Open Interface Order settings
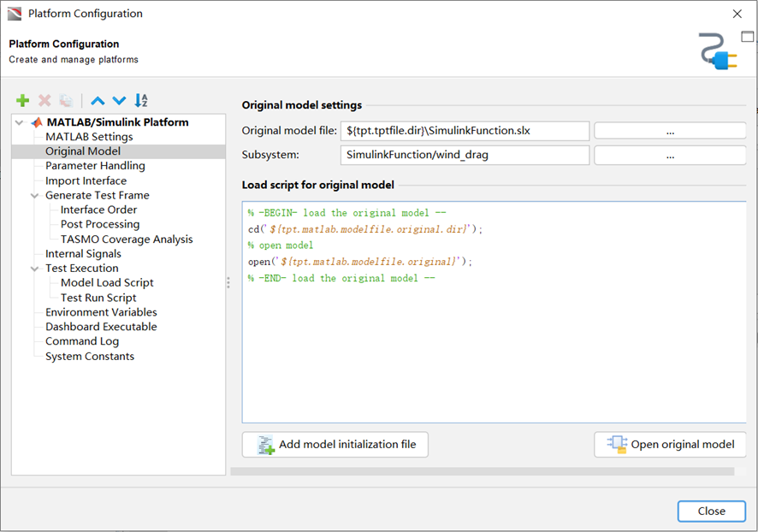The height and width of the screenshot is (532, 758). [x=98, y=210]
